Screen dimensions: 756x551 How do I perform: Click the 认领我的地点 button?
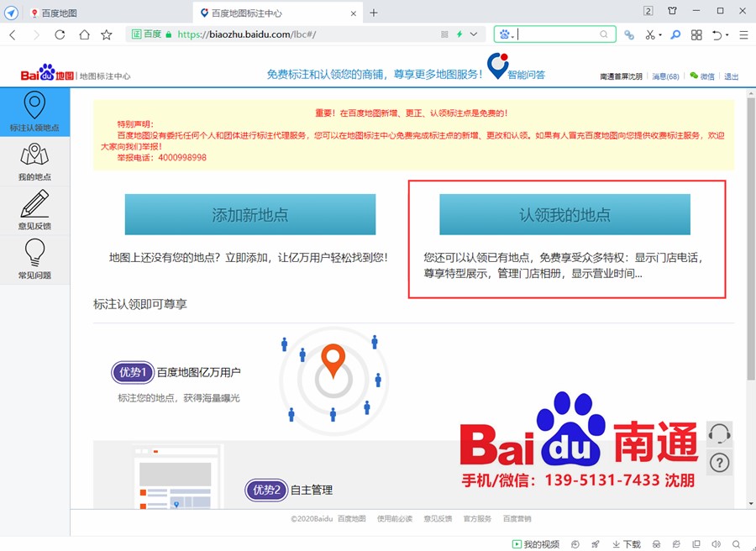564,214
